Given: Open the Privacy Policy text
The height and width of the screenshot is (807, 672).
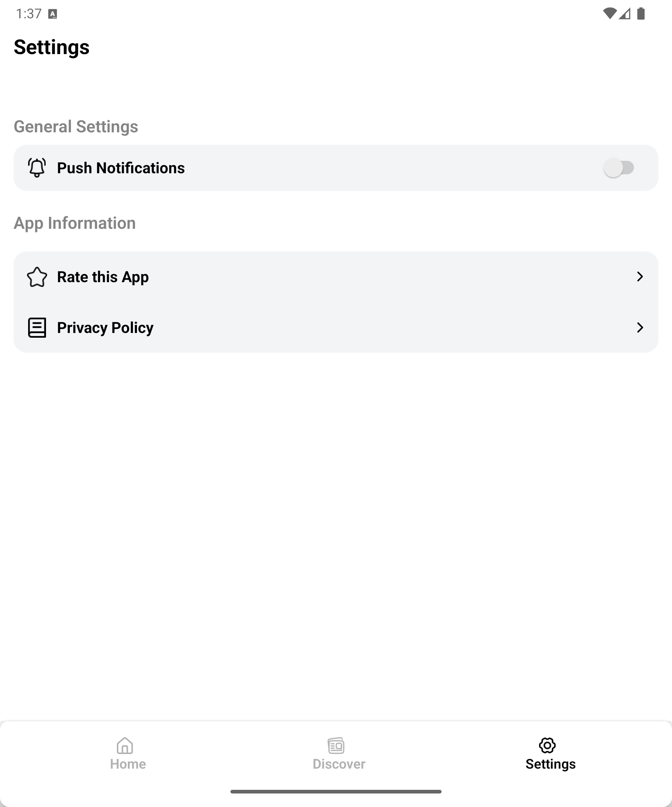Looking at the screenshot, I should click(105, 328).
